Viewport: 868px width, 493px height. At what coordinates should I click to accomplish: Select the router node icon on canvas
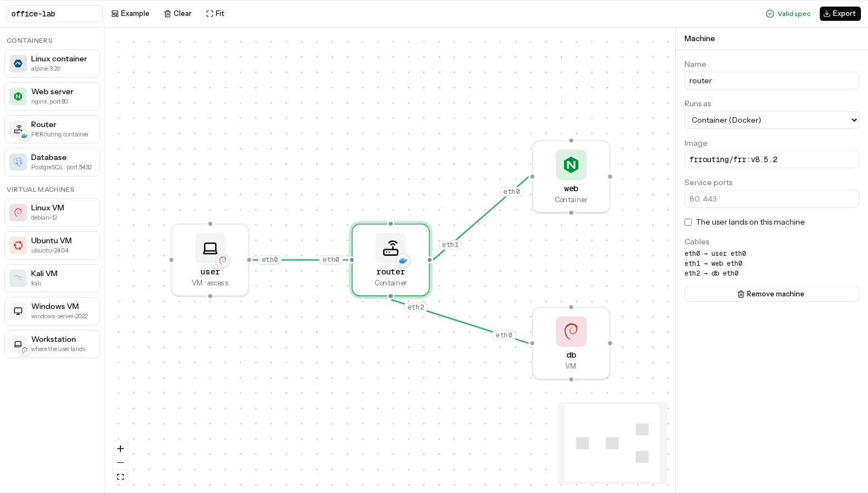(390, 248)
